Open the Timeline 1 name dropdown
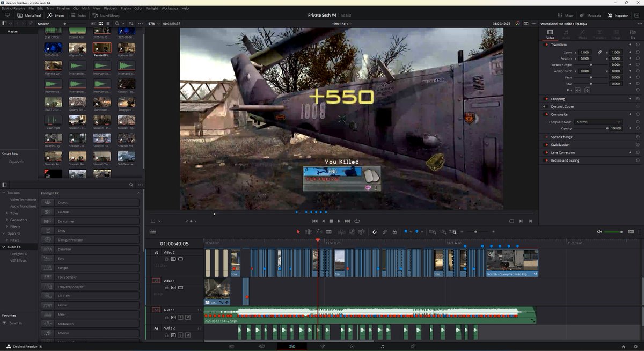 (x=341, y=24)
